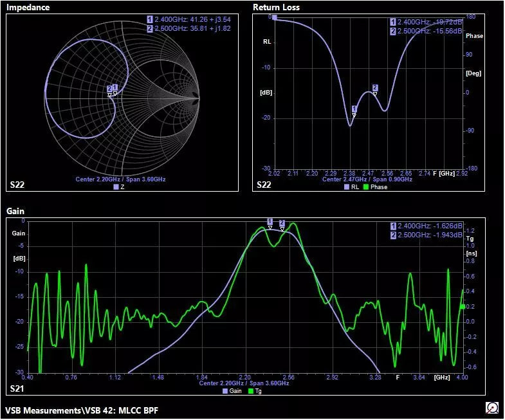
Task: Click the RL axis label in Return Loss plot
Action: point(267,42)
